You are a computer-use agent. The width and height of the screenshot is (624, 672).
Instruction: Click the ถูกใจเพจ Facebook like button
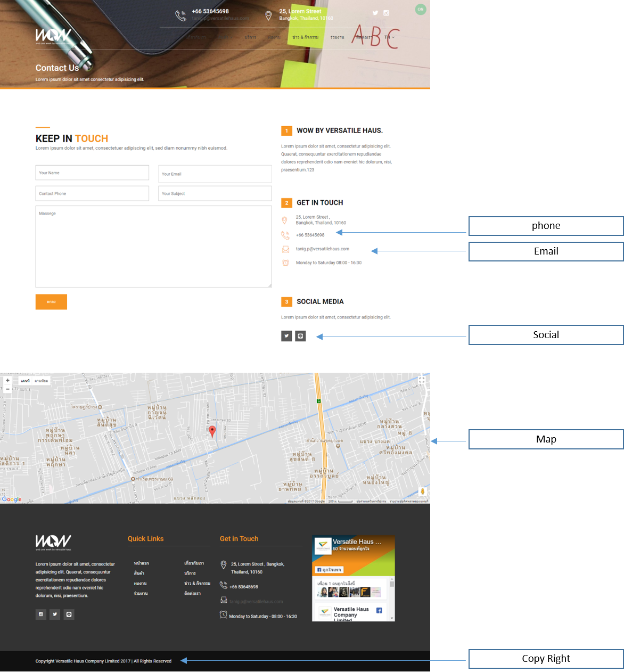(x=330, y=570)
